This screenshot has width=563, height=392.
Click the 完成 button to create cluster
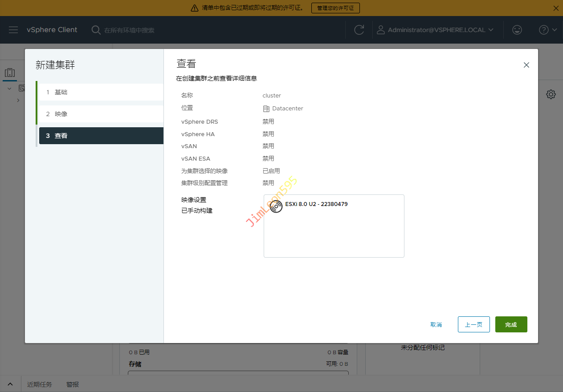511,324
